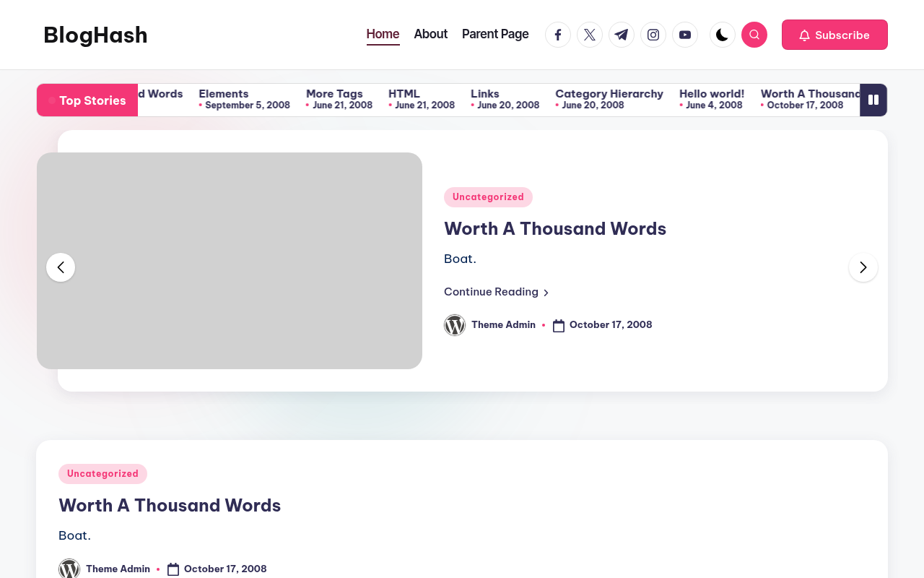Click the "Boat." excerpt in the slider
This screenshot has width=924, height=578.
point(460,259)
